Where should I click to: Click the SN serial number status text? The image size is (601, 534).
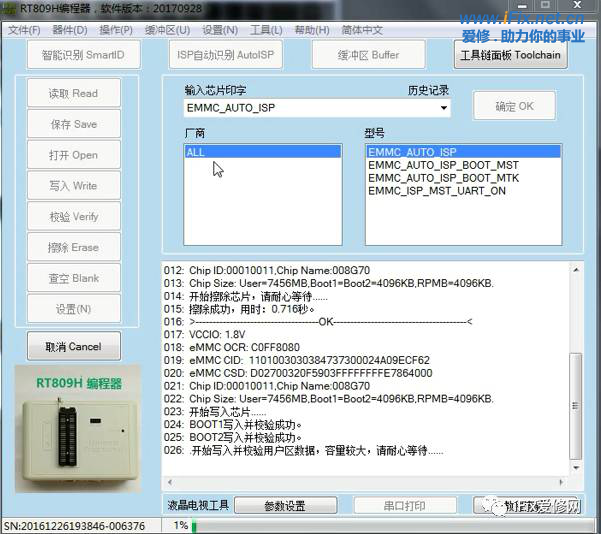[x=74, y=526]
